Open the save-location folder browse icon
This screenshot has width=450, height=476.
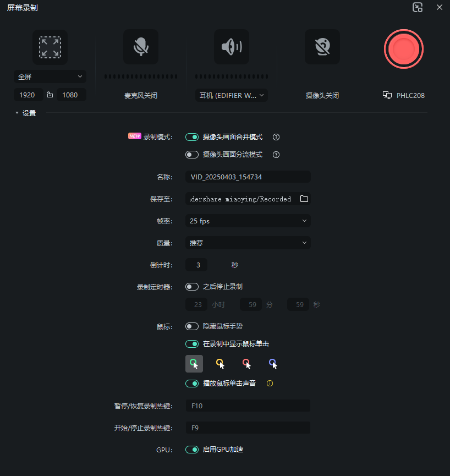pos(304,199)
